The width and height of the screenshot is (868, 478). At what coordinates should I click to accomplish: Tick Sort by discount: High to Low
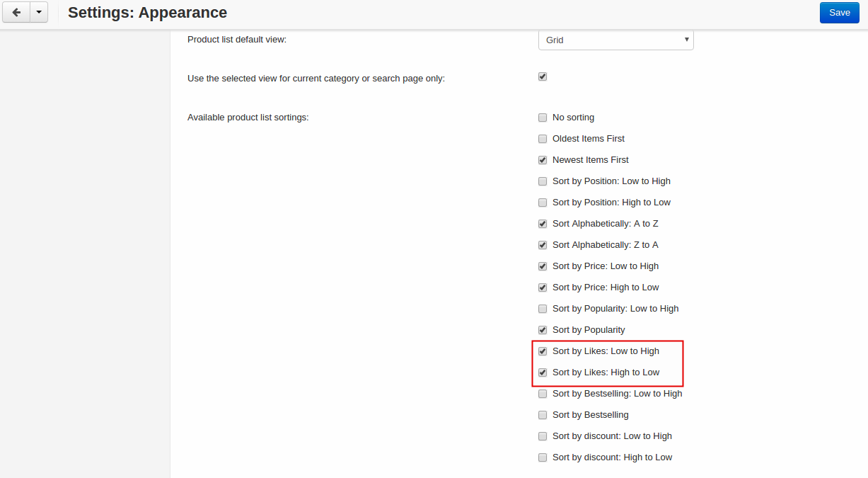click(543, 457)
